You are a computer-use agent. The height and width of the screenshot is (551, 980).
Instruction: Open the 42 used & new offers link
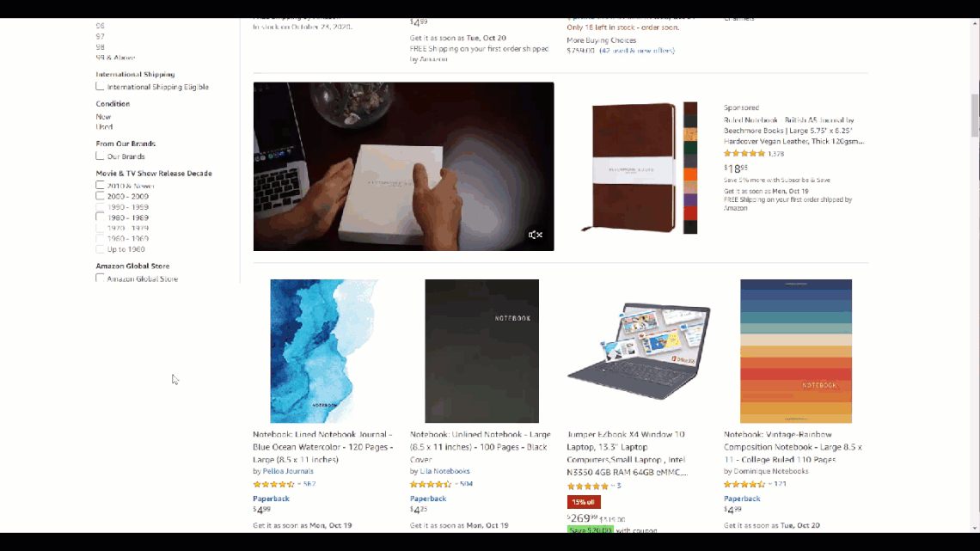point(637,51)
